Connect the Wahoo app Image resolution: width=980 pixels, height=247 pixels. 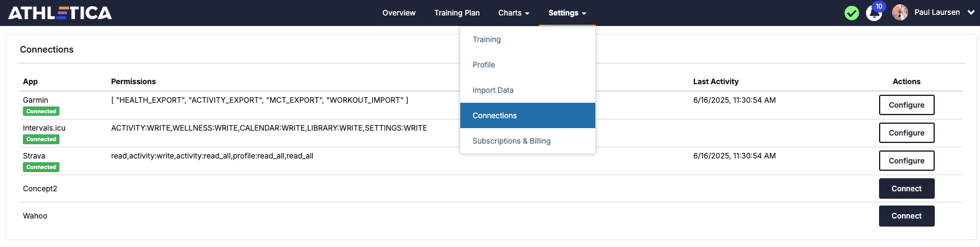pyautogui.click(x=906, y=216)
